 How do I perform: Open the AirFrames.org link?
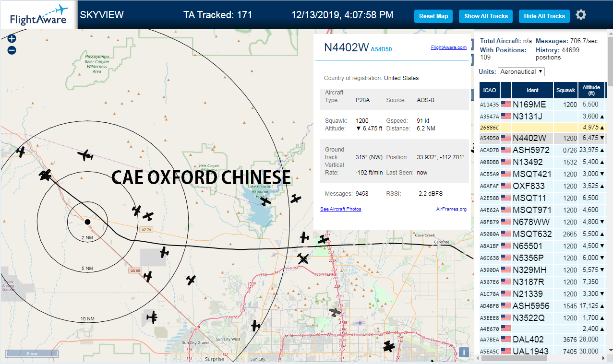[x=451, y=209]
